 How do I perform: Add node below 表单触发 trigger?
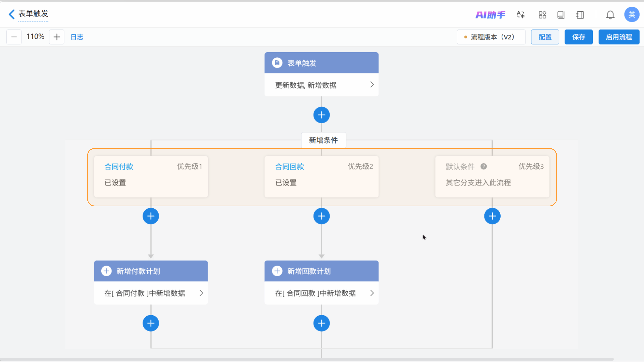pyautogui.click(x=322, y=115)
